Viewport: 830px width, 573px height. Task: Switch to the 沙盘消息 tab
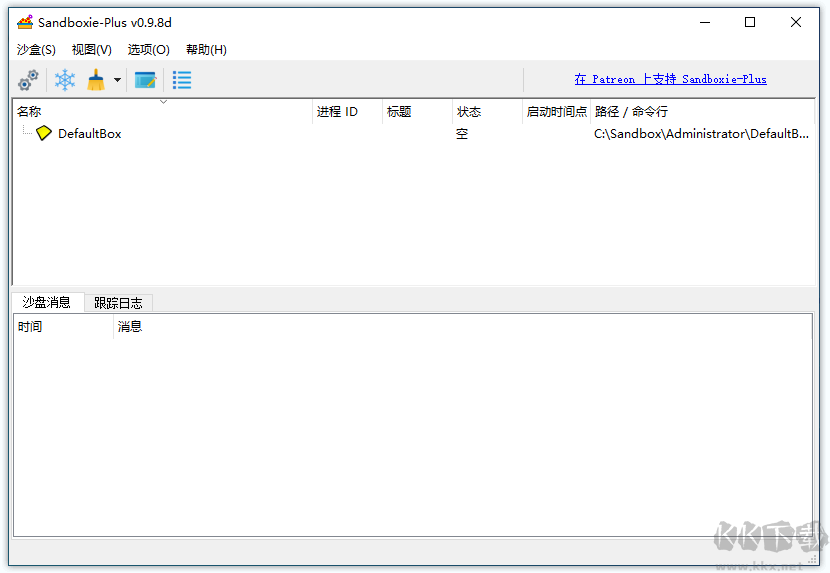(x=47, y=302)
